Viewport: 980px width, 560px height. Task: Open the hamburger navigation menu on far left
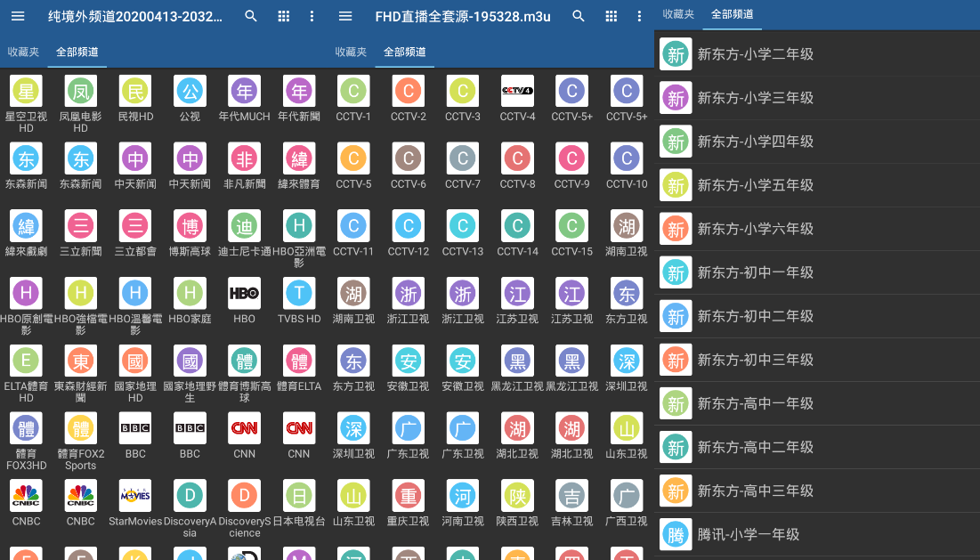click(17, 16)
